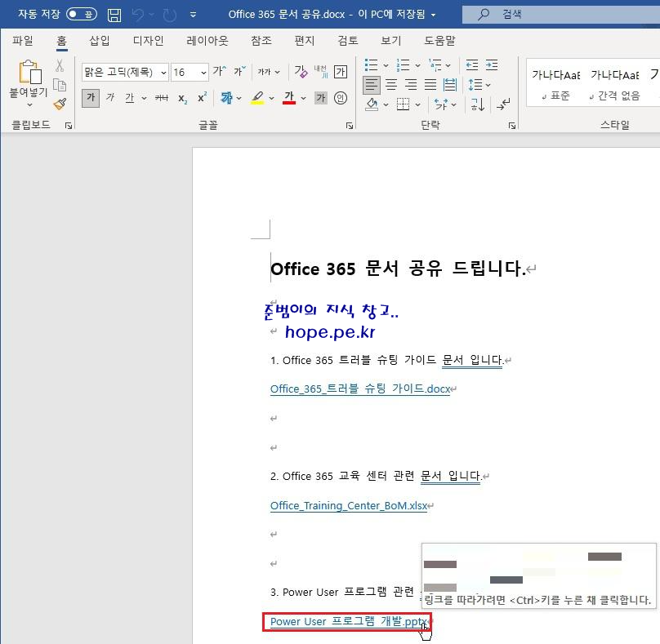
Task: Click the Justify alignment icon
Action: tap(430, 85)
